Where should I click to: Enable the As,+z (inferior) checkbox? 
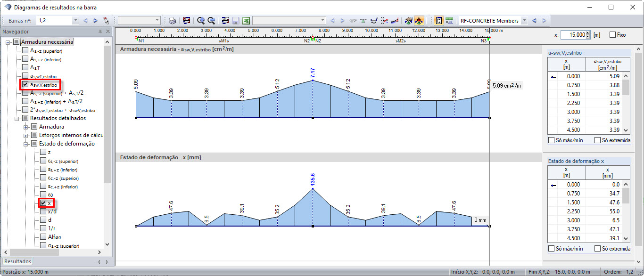[25, 59]
